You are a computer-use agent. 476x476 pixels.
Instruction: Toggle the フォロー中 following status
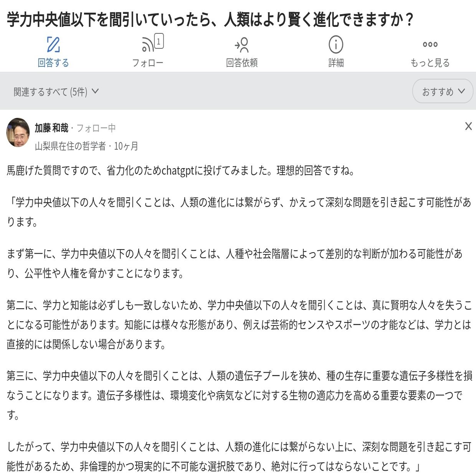point(96,128)
